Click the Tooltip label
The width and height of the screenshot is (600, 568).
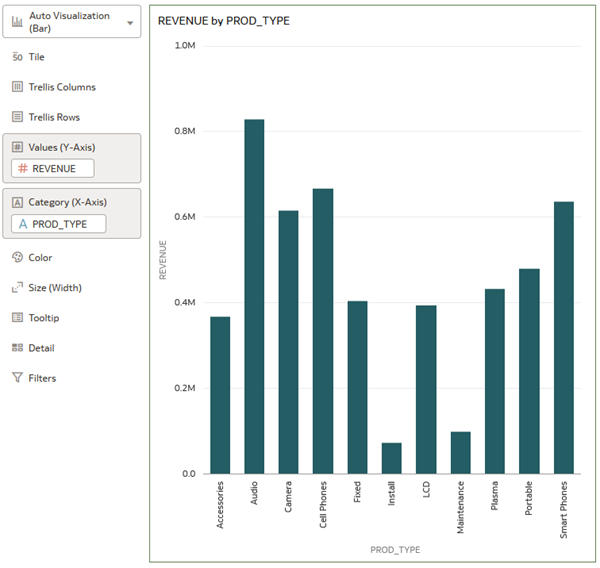point(44,318)
